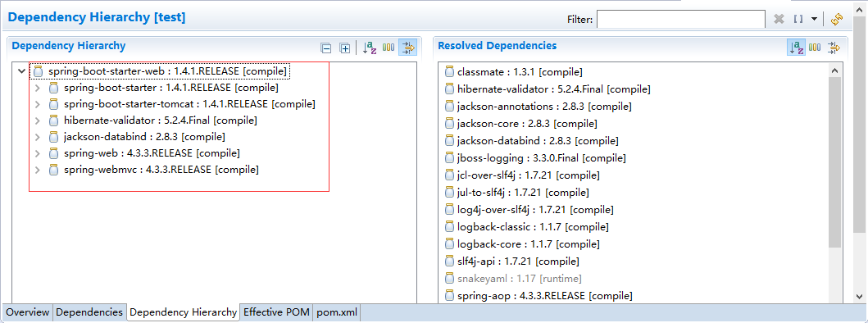The width and height of the screenshot is (868, 323).
Task: Expand the jackson-databind tree node
Action: [37, 137]
